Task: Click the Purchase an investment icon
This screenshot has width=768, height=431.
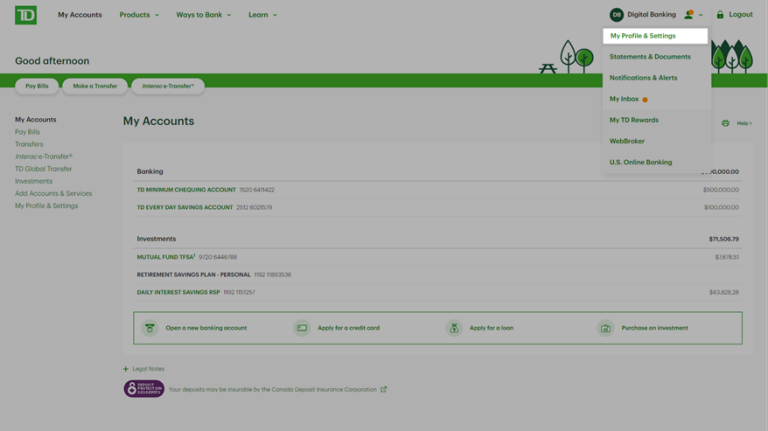Action: tap(605, 328)
